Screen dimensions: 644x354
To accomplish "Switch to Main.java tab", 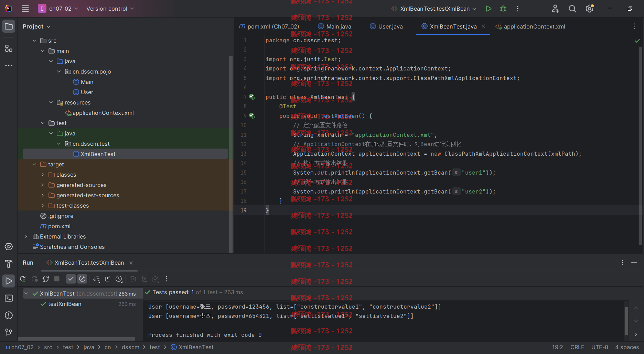I will tap(335, 26).
